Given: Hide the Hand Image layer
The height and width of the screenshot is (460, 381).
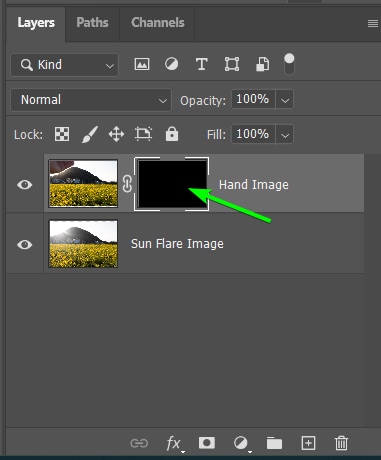Looking at the screenshot, I should point(24,184).
